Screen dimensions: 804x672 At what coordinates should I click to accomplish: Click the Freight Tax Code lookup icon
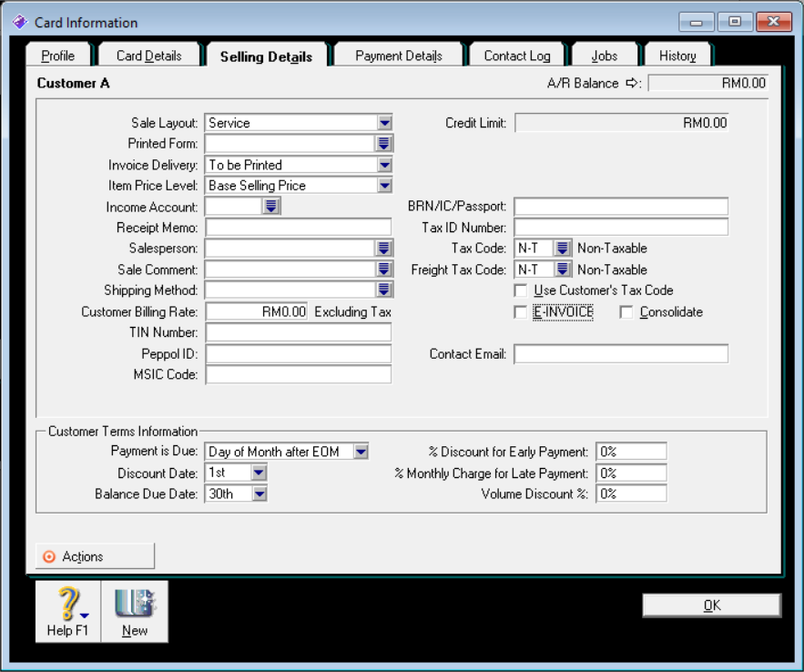pyautogui.click(x=562, y=270)
